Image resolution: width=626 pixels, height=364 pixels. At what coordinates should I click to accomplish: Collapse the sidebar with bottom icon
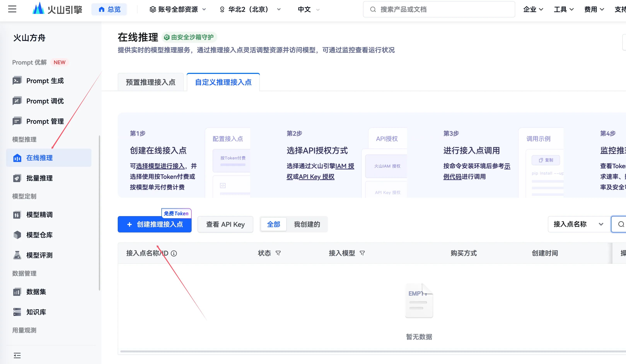pos(17,355)
